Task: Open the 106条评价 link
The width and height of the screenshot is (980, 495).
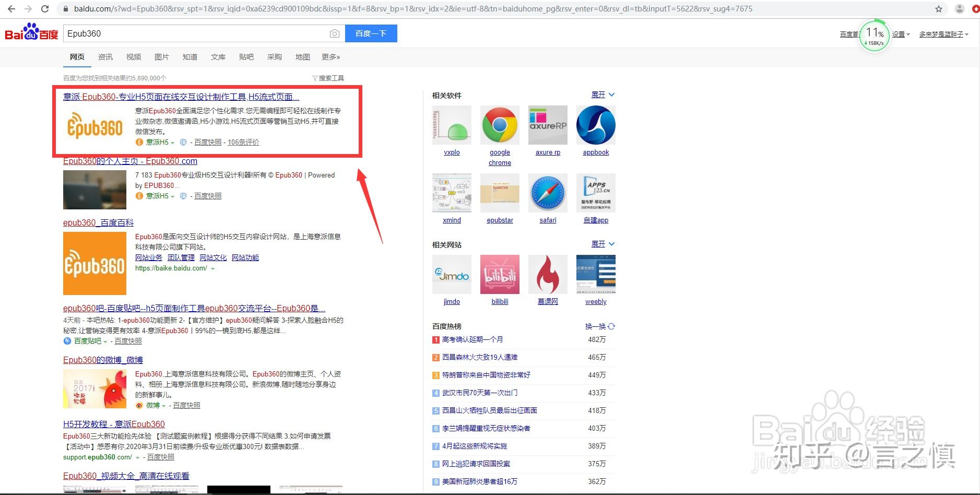Action: point(243,142)
